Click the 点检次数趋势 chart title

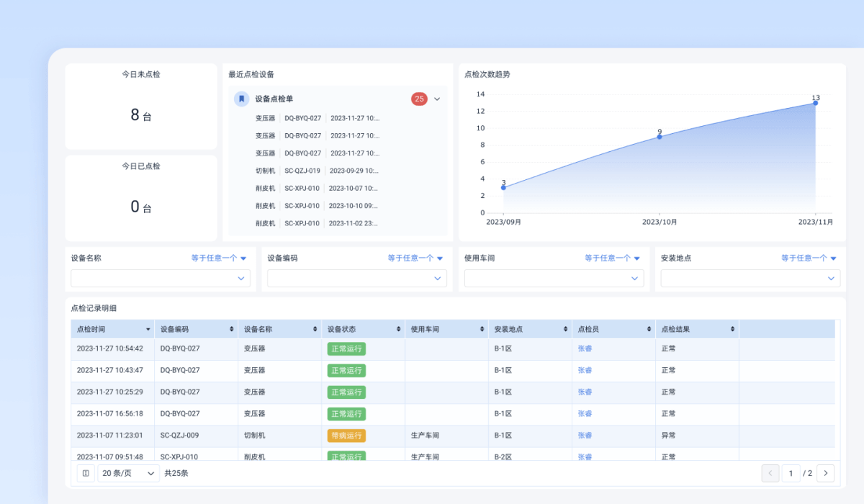pos(487,74)
